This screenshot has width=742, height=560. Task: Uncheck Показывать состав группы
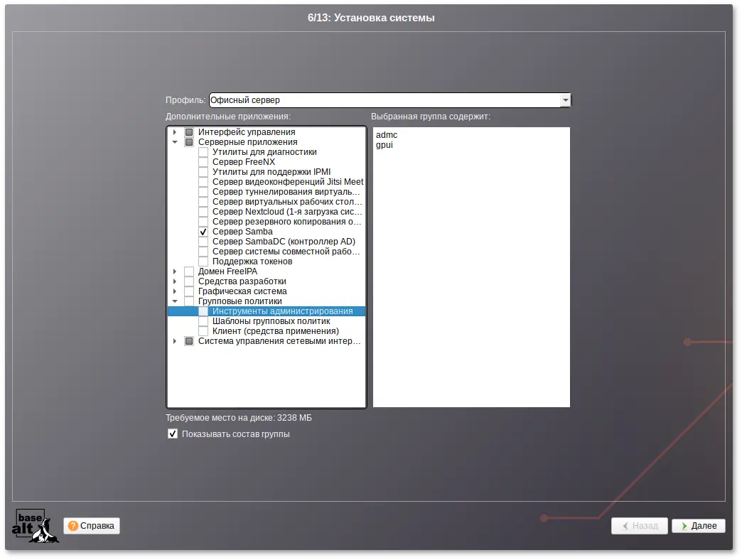point(173,434)
